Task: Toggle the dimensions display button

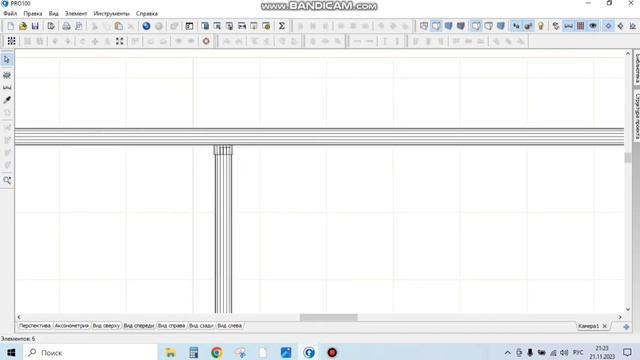Action: (568, 26)
